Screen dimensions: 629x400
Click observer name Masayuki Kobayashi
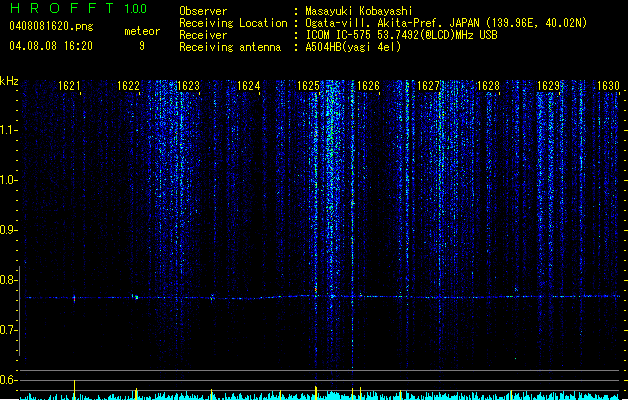coord(359,11)
